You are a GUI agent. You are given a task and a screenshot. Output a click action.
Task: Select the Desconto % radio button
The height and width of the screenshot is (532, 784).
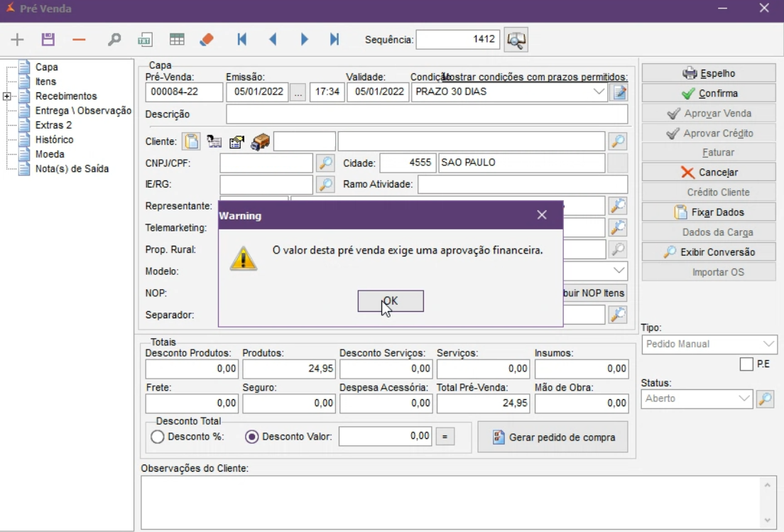point(158,437)
